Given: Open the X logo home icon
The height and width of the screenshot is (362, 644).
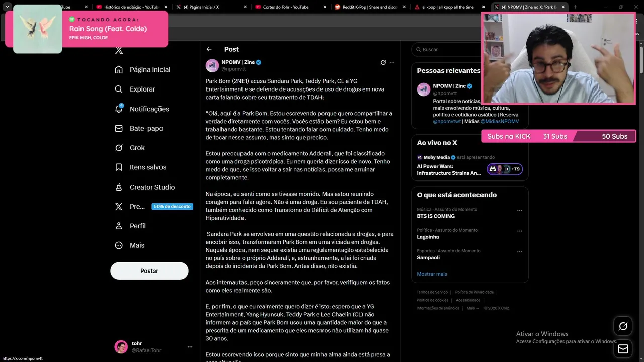Looking at the screenshot, I should [119, 50].
